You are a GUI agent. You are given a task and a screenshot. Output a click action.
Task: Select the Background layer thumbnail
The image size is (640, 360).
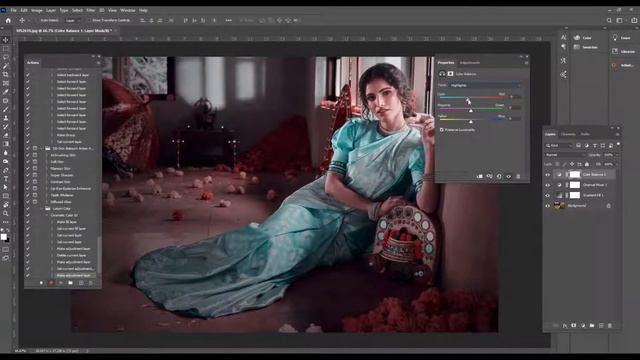(559, 206)
